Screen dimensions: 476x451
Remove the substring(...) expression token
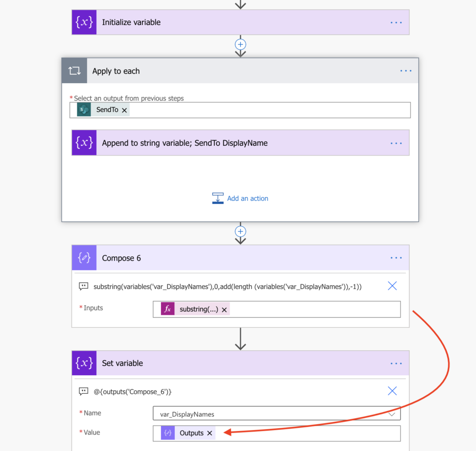coord(225,310)
